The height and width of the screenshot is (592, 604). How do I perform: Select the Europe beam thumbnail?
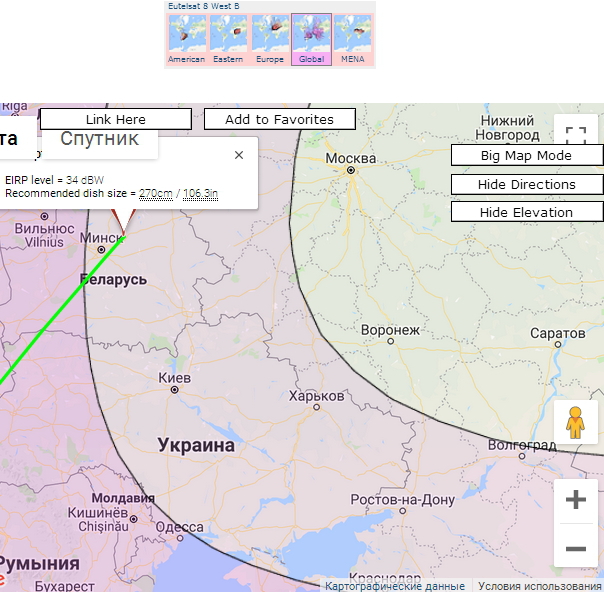point(270,39)
